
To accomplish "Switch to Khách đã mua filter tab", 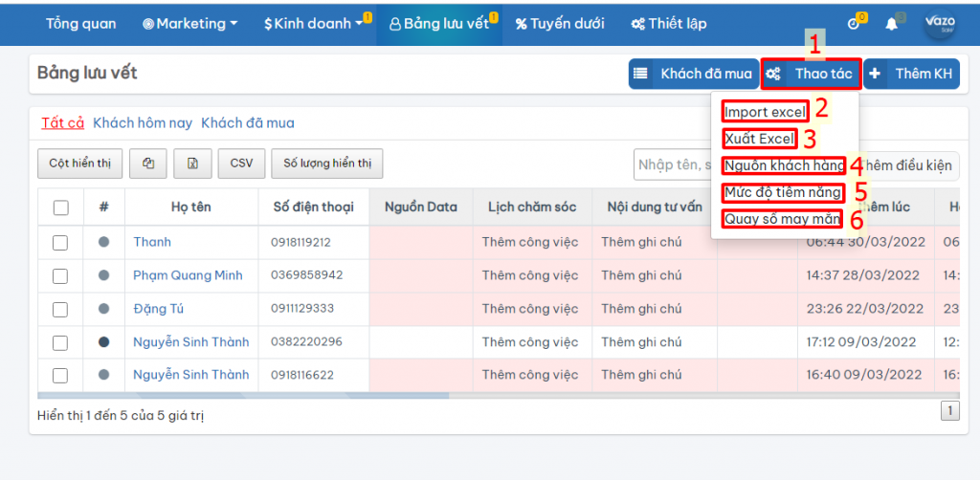I will pyautogui.click(x=248, y=123).
